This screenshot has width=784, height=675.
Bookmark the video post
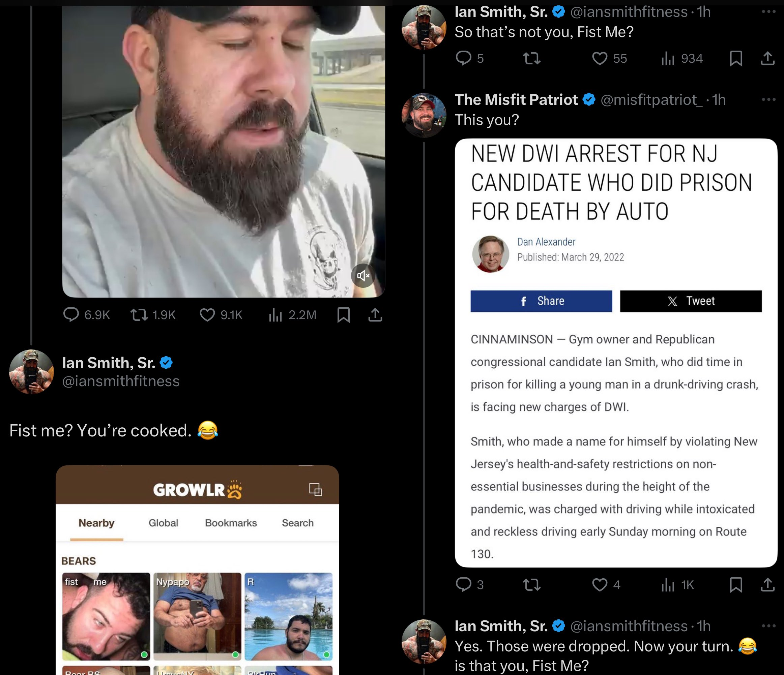(343, 315)
